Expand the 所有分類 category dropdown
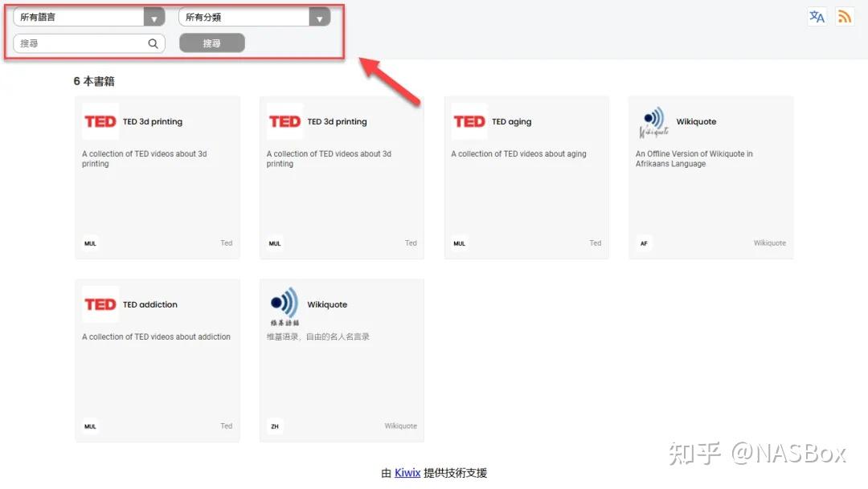The height and width of the screenshot is (489, 868). (254, 17)
